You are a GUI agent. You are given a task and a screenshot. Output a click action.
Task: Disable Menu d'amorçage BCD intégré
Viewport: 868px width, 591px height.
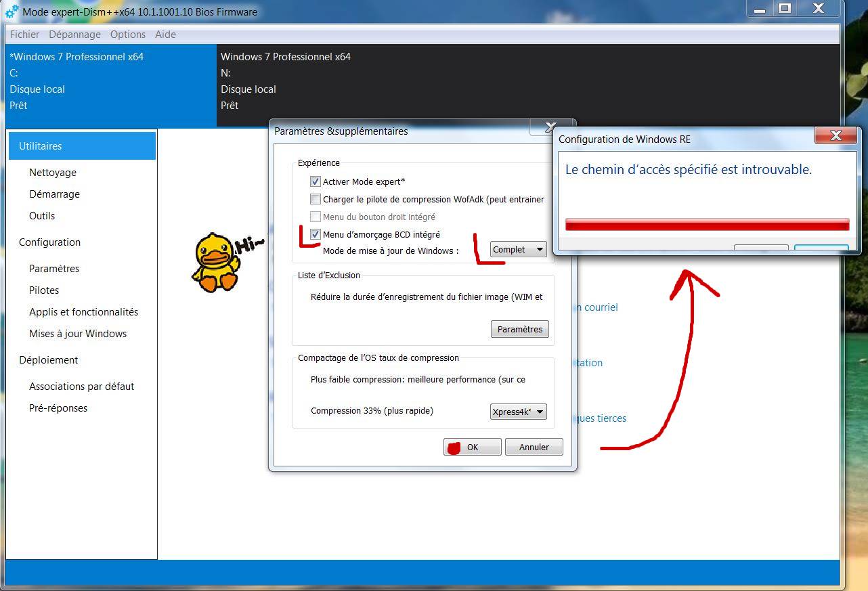click(x=316, y=234)
